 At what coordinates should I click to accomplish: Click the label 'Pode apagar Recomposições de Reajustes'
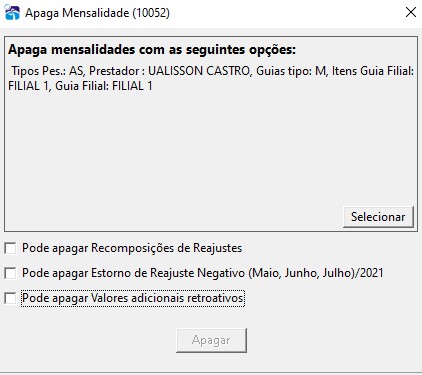(x=132, y=248)
